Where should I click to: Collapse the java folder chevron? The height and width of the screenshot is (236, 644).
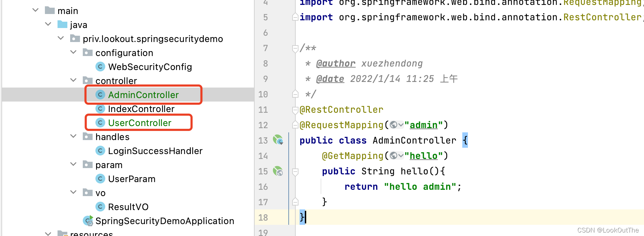tap(48, 24)
